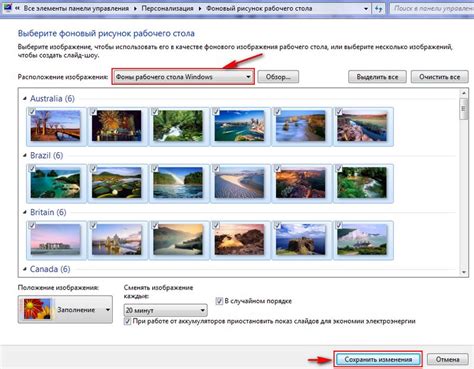Click the Control Panel search field

(x=432, y=9)
